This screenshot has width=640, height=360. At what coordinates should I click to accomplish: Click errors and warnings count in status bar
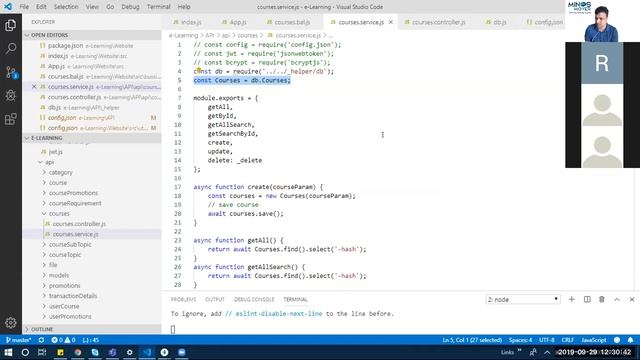pos(63,340)
